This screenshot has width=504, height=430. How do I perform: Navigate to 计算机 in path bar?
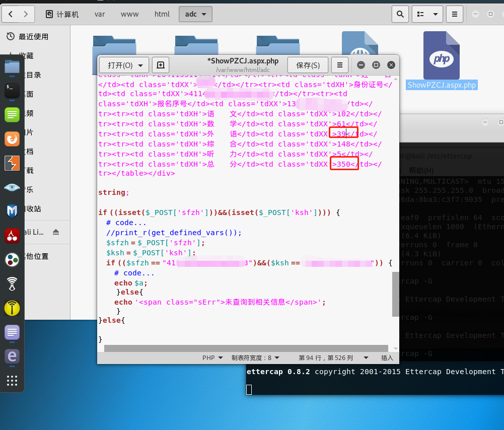(x=62, y=14)
